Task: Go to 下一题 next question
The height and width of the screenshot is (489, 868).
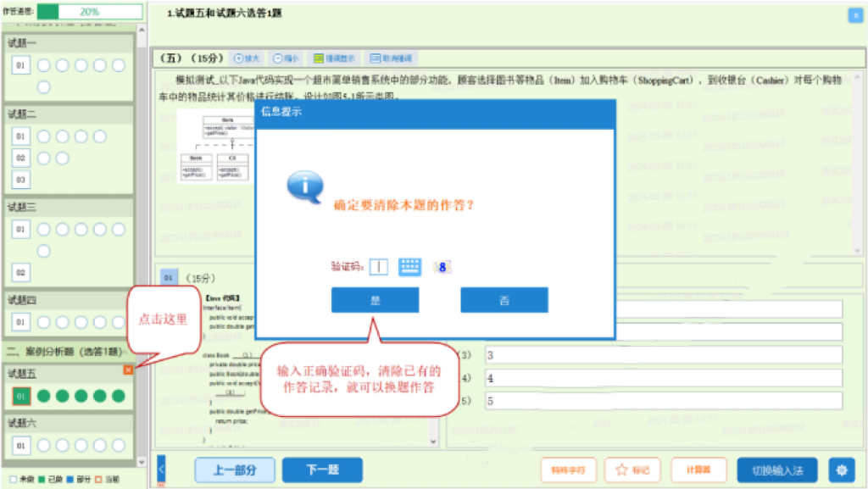Action: coord(322,470)
